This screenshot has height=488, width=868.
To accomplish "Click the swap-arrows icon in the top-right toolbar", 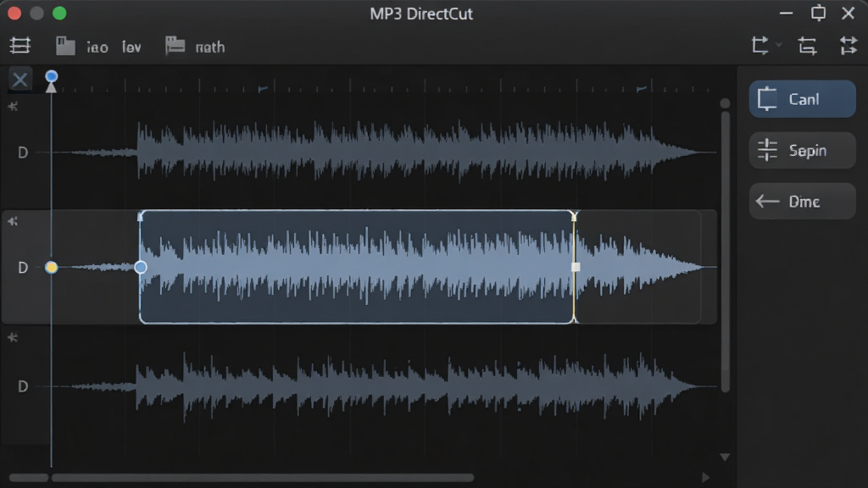I will [848, 46].
